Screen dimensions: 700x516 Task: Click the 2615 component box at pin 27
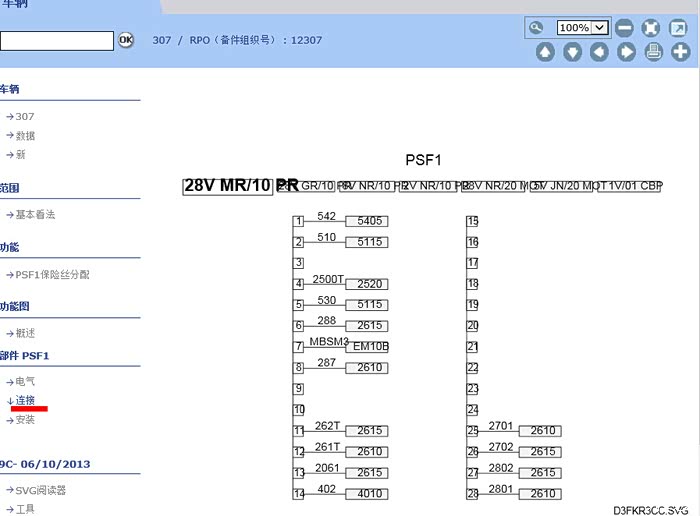click(540, 473)
